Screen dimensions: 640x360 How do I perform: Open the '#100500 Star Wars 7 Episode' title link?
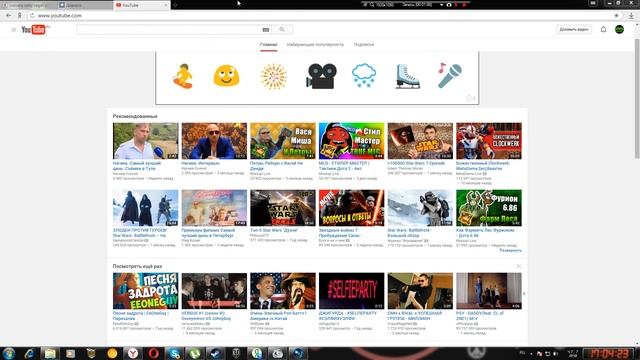tap(416, 163)
